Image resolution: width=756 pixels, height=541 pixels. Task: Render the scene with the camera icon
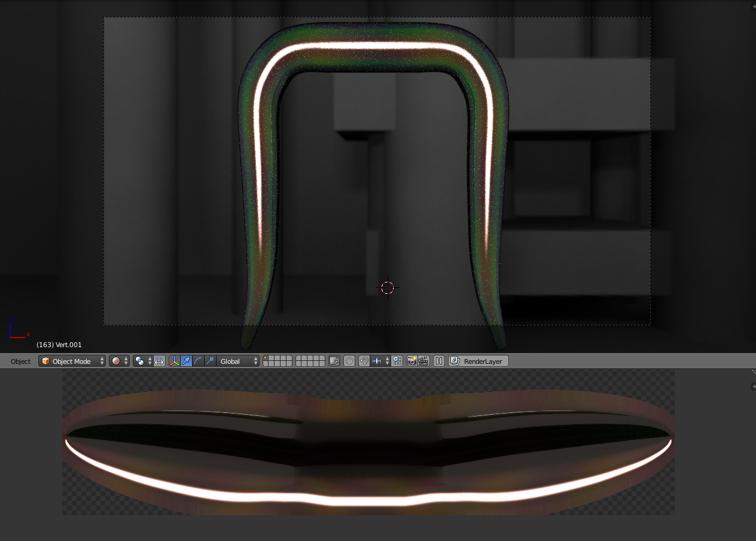(x=412, y=361)
